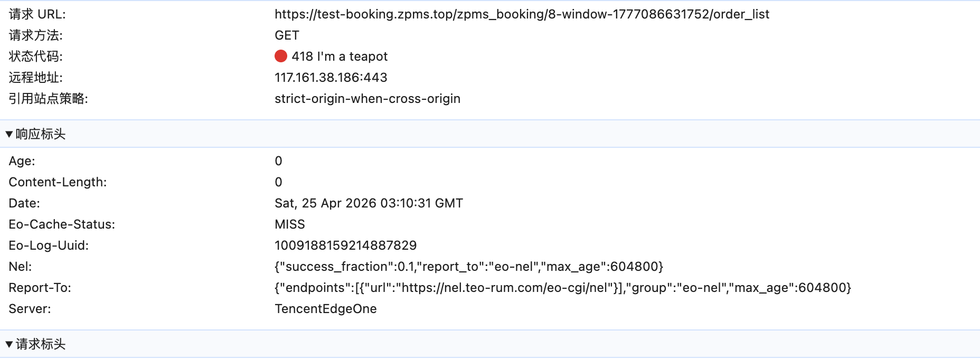Collapse the 请求标头 section triangle
Screen dimensions: 980x359
[9, 344]
